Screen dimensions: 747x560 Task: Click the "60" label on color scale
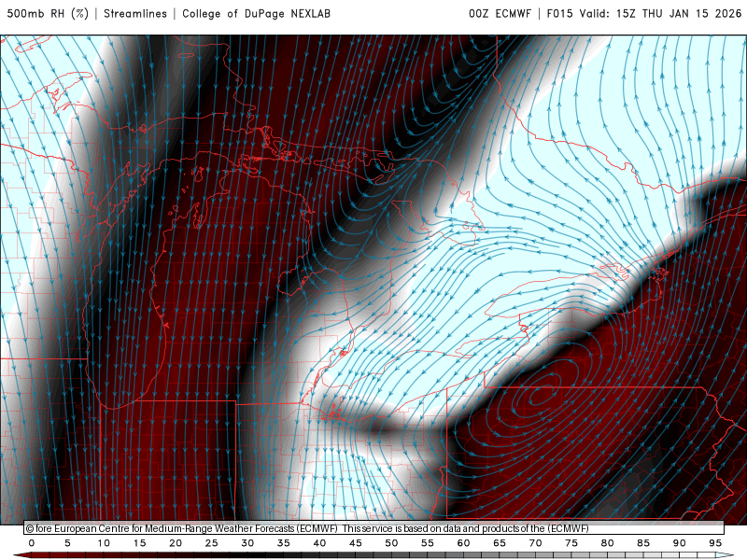click(x=463, y=543)
